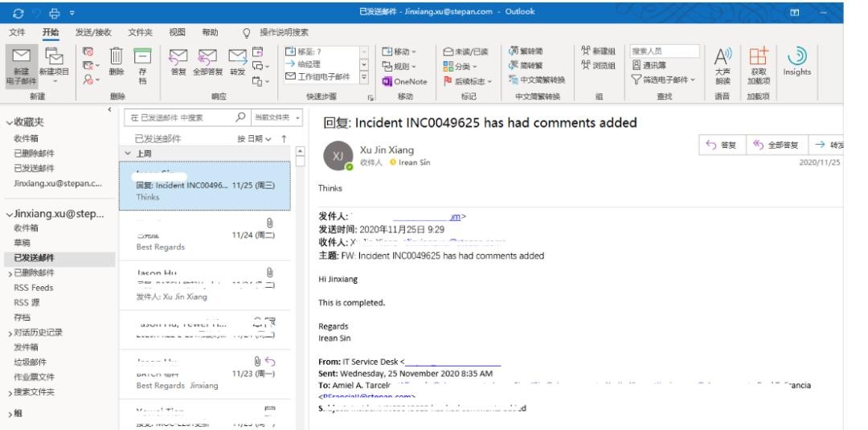Click the 搜索人员 search people field
The image size is (868, 430).
[x=665, y=51]
